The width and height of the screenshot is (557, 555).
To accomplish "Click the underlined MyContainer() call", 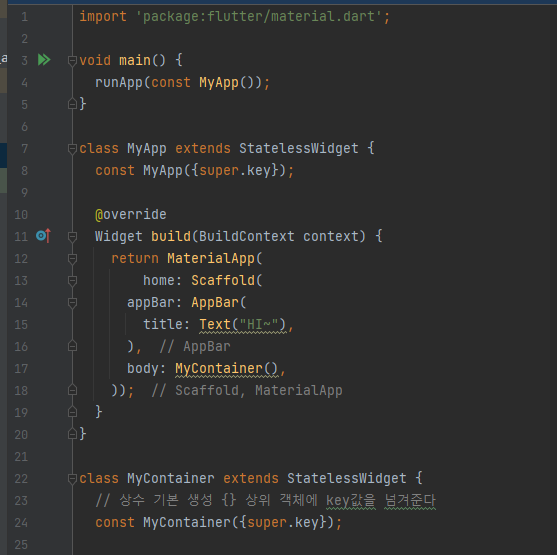I will click(x=226, y=369).
